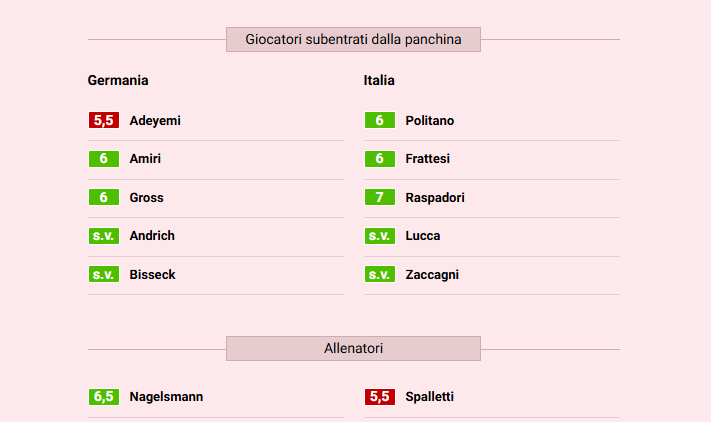The height and width of the screenshot is (422, 711).
Task: Click Raspadori's green 7 rating badge
Action: pyautogui.click(x=379, y=198)
